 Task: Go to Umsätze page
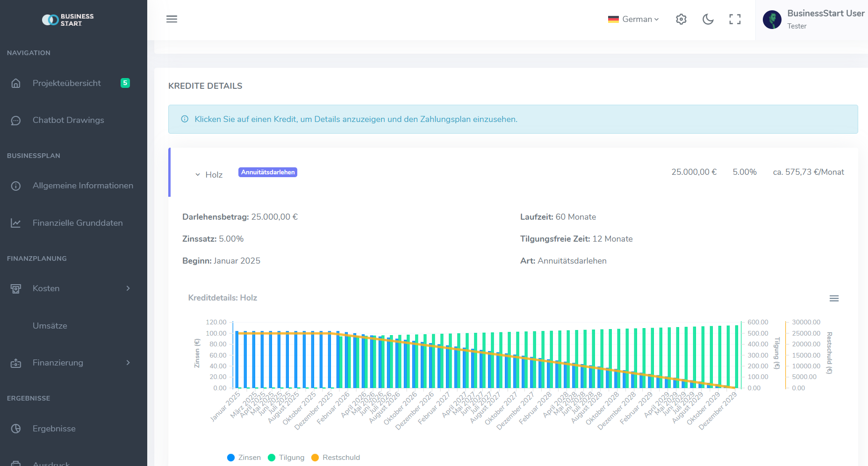point(50,326)
